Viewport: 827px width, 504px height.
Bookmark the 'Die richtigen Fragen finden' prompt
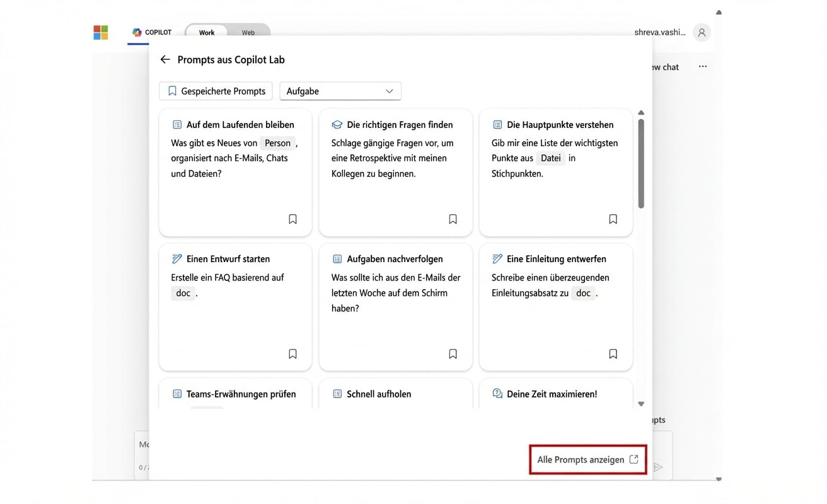tap(453, 219)
